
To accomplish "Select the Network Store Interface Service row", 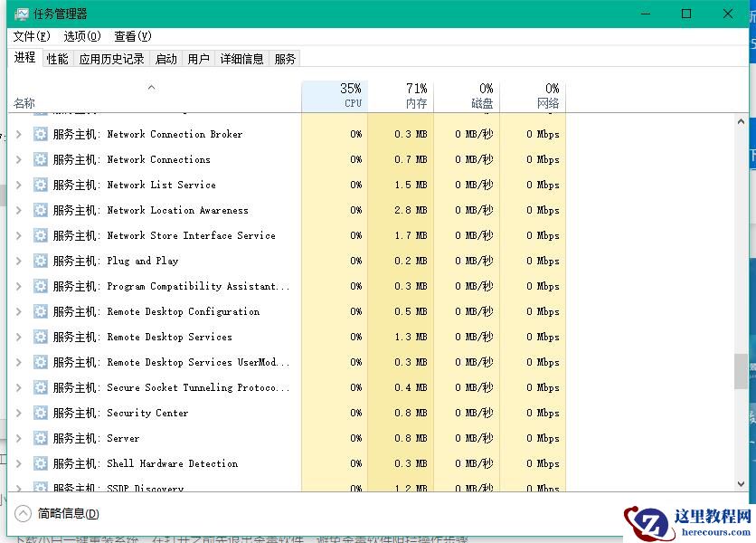I will coord(163,235).
